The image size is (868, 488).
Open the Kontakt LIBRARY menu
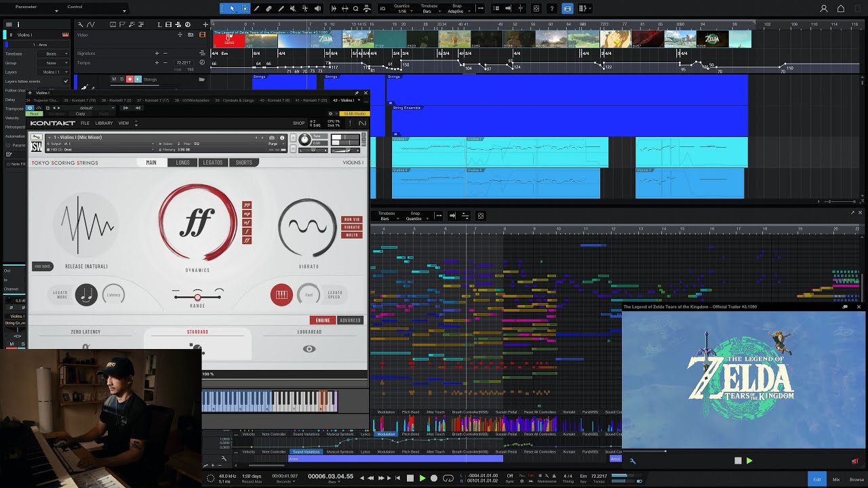coord(104,123)
